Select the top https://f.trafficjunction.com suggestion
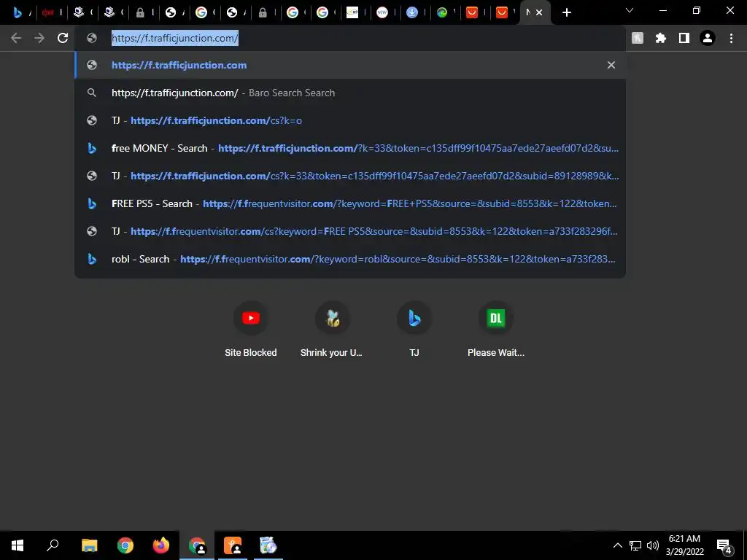The width and height of the screenshot is (747, 560). click(350, 65)
